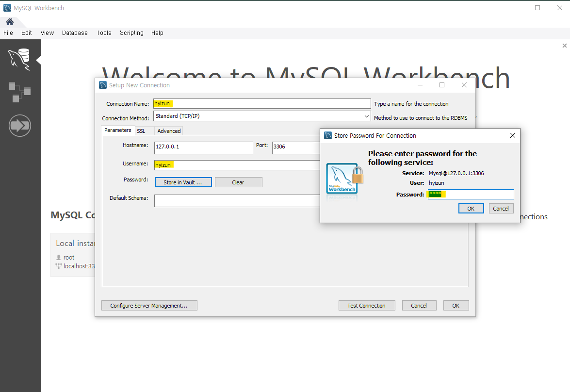This screenshot has width=570, height=392.
Task: Open the Scripting menu
Action: 131,33
